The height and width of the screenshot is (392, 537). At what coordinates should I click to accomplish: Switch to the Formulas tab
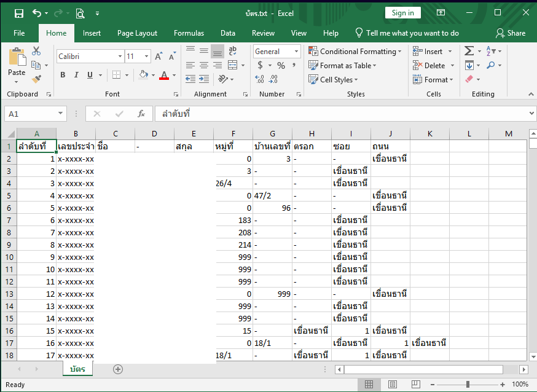pos(189,33)
